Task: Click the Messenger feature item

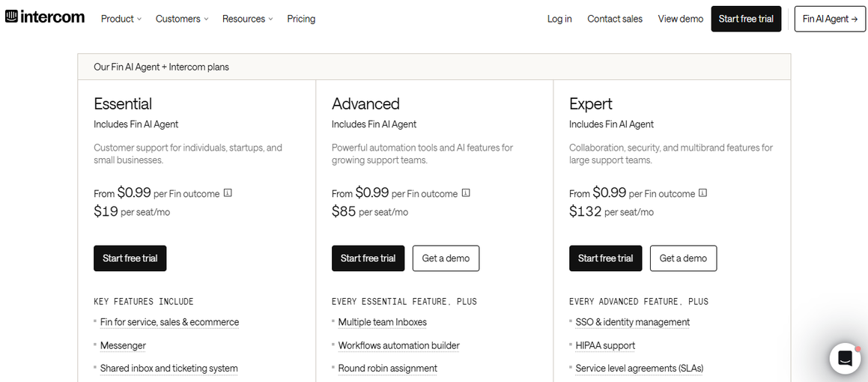Action: click(123, 345)
